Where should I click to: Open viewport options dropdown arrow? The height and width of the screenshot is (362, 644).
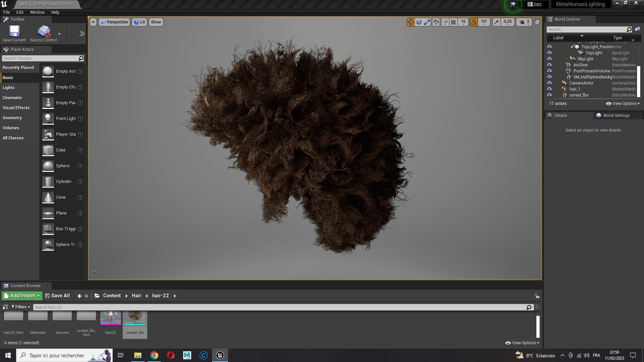(x=93, y=22)
